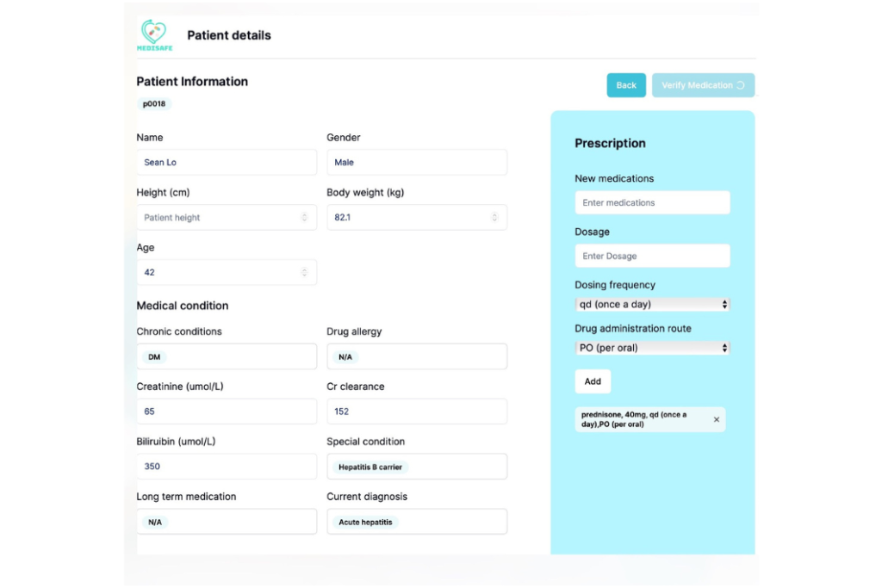882x588 pixels.
Task: Click the Age field stepper arrows
Action: pyautogui.click(x=304, y=273)
